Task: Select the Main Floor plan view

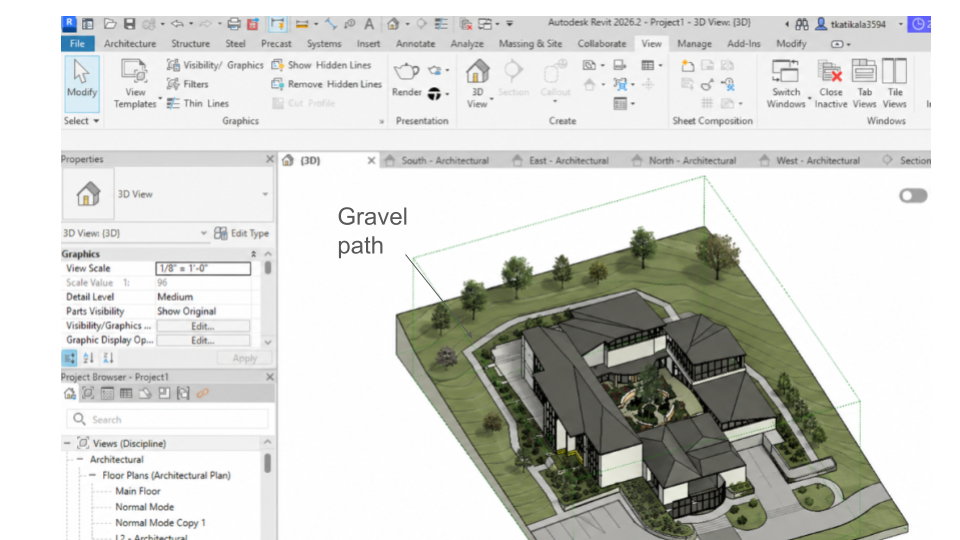Action: coord(138,491)
